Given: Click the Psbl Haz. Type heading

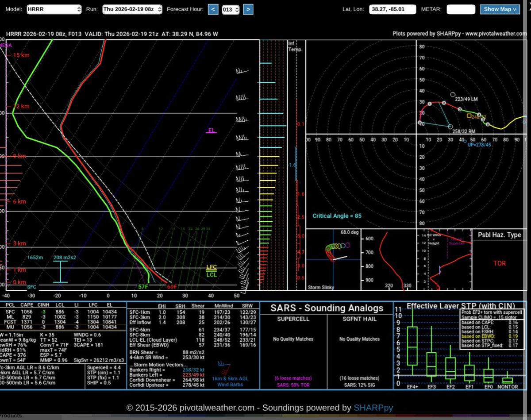Looking at the screenshot, I should click(x=500, y=235).
